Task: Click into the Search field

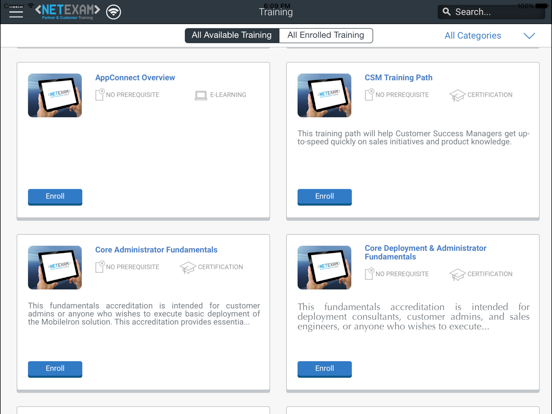Action: tap(491, 12)
